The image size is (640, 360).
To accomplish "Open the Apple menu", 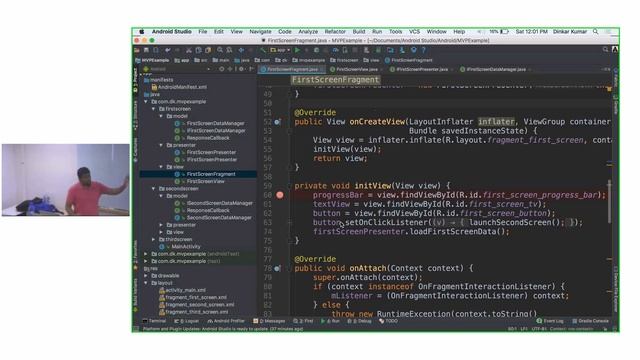I will (x=142, y=31).
